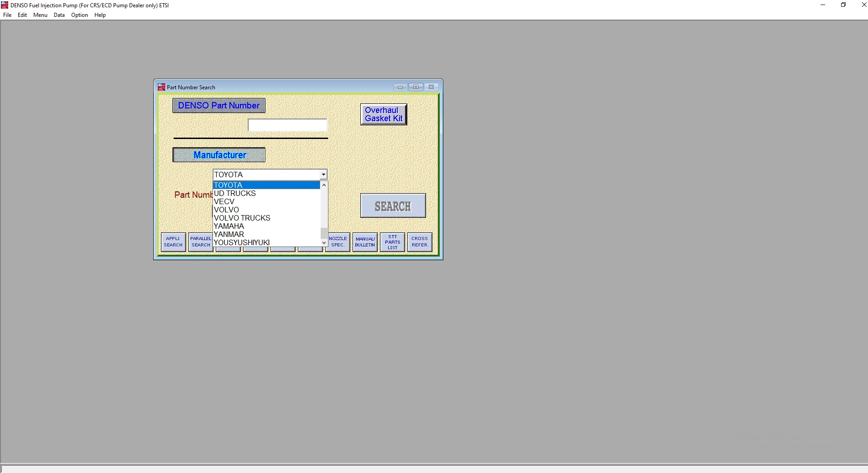
Task: Click the manufacturer list scrollbar thumb
Action: (x=324, y=233)
